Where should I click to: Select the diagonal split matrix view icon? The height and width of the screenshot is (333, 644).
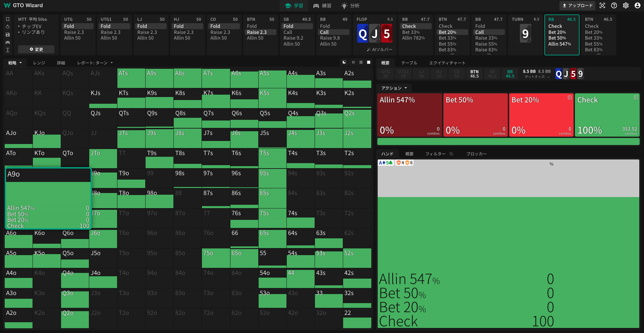coord(344,62)
